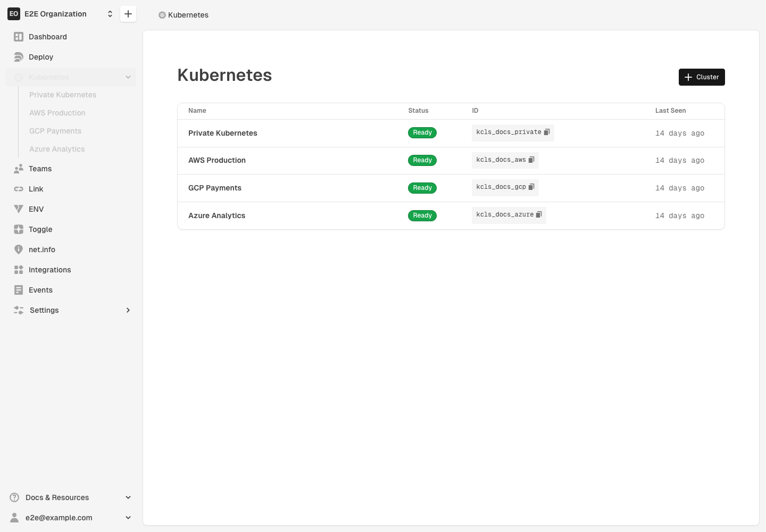Click the plus button next to organization switcher
766x532 pixels.
pyautogui.click(x=128, y=14)
